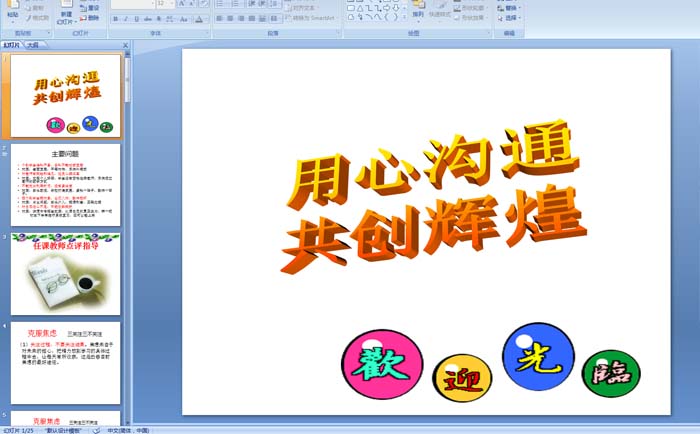The height and width of the screenshot is (434, 700).
Task: Toggle Italic formatting
Action: (x=126, y=19)
